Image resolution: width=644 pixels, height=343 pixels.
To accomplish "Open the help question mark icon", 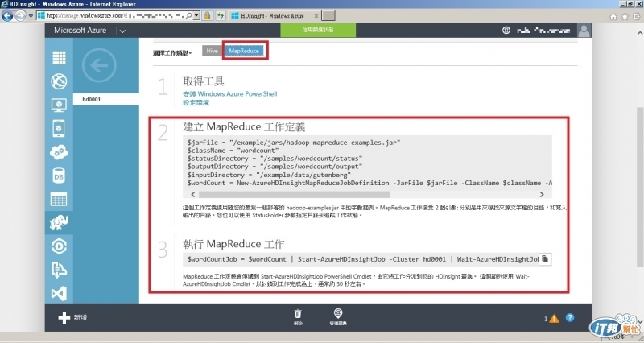I will tap(570, 317).
